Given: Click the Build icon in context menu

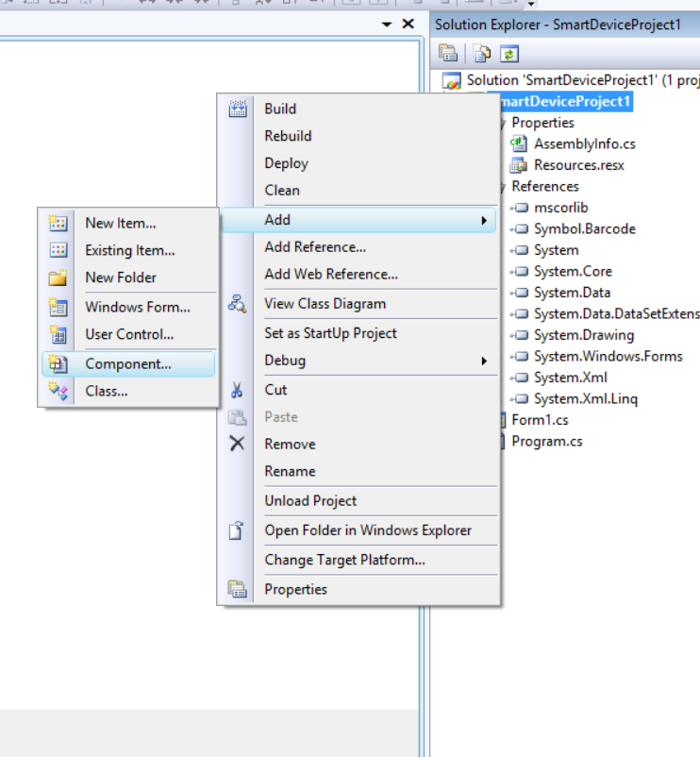Looking at the screenshot, I should (x=238, y=109).
